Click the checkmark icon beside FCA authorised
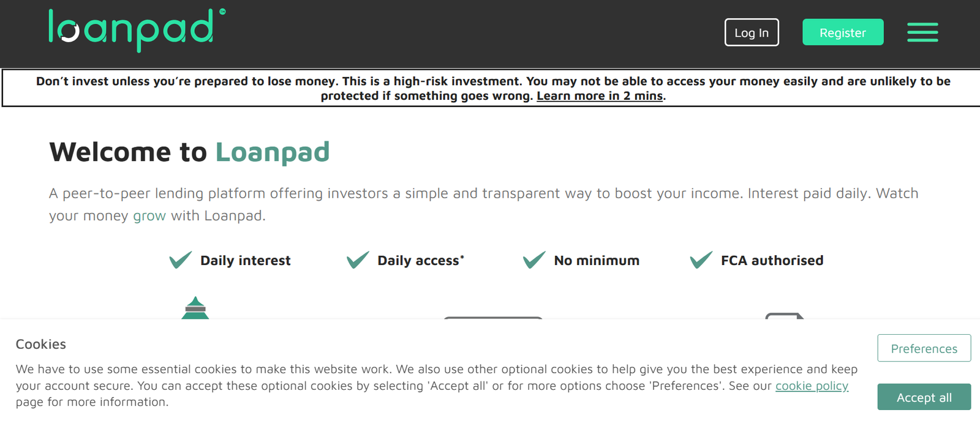The height and width of the screenshot is (421, 980). pos(701,260)
